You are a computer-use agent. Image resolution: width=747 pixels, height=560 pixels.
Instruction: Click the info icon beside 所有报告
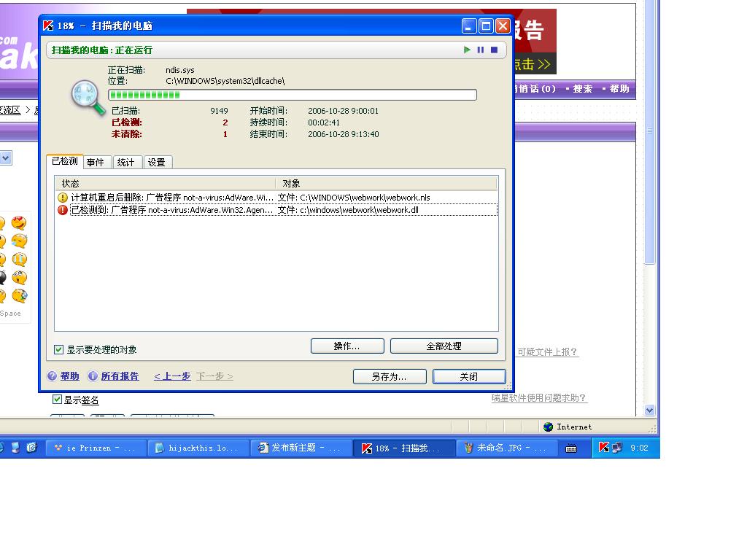tap(93, 376)
